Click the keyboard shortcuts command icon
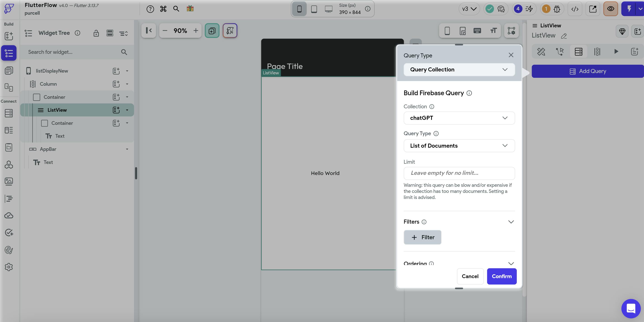 tap(163, 9)
